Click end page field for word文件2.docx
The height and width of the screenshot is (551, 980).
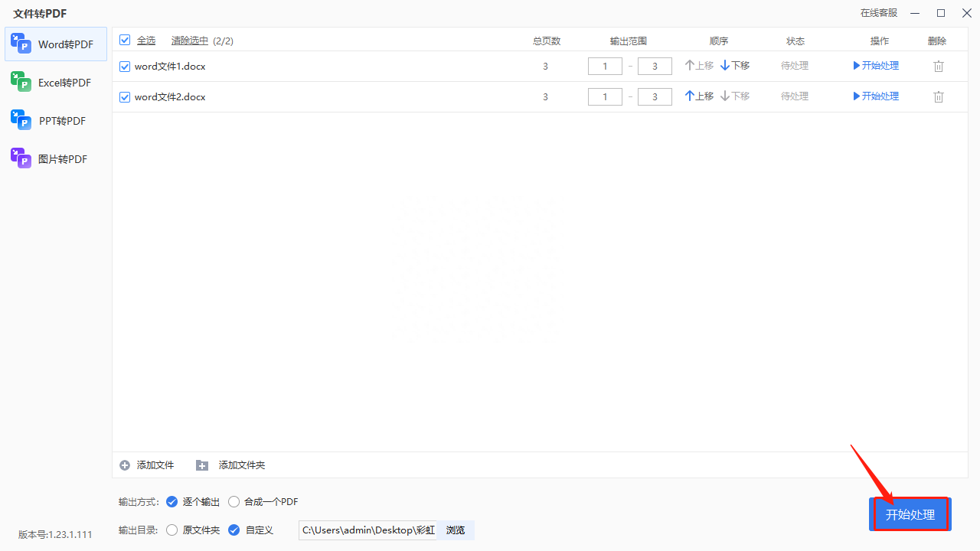click(x=655, y=97)
